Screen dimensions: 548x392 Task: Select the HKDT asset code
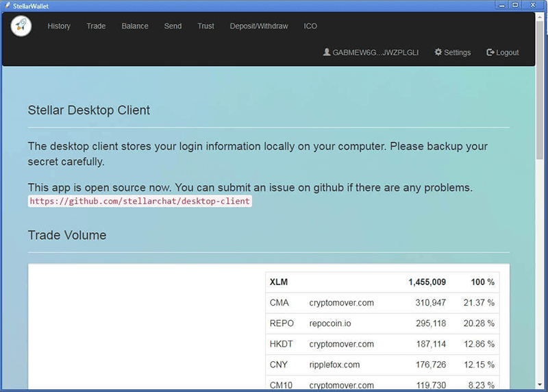282,344
